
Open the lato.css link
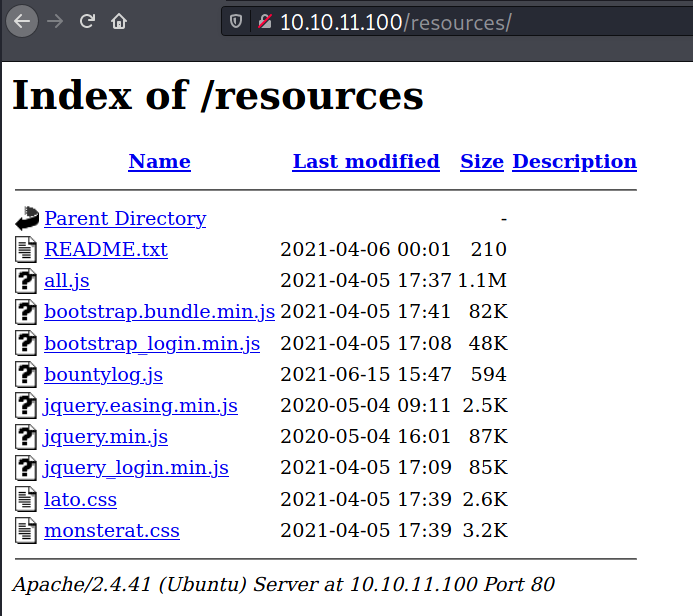(x=80, y=499)
